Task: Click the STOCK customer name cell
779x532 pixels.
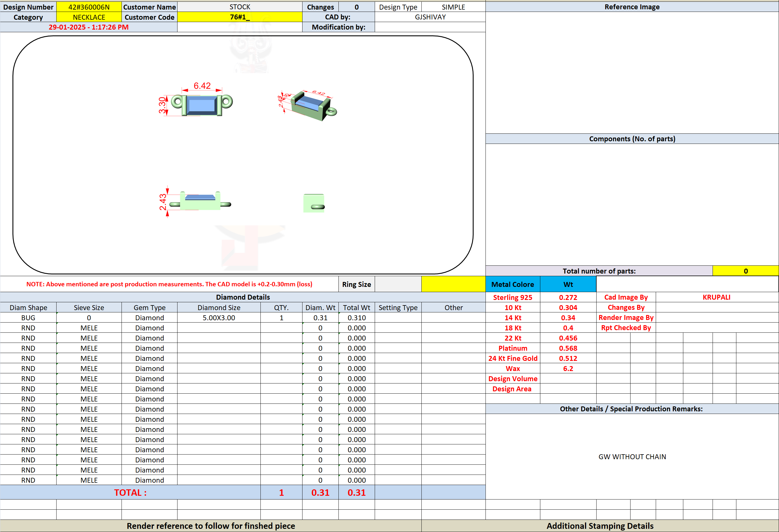Action: 240,7
